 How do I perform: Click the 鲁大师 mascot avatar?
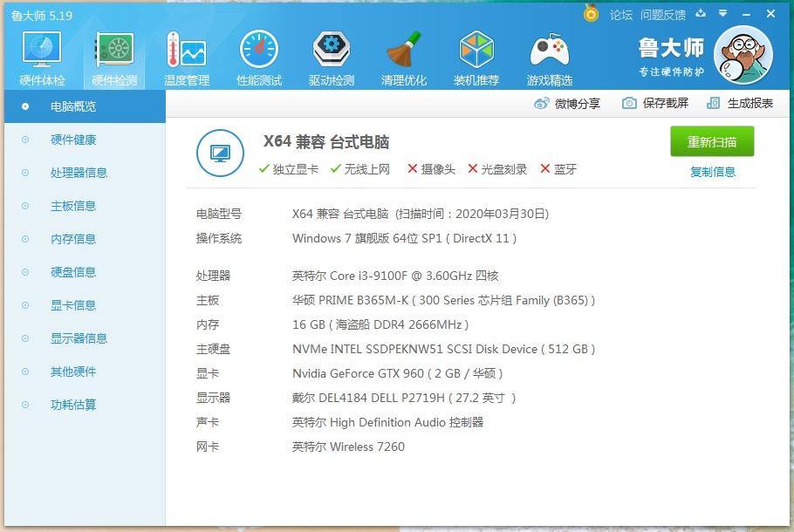(743, 55)
